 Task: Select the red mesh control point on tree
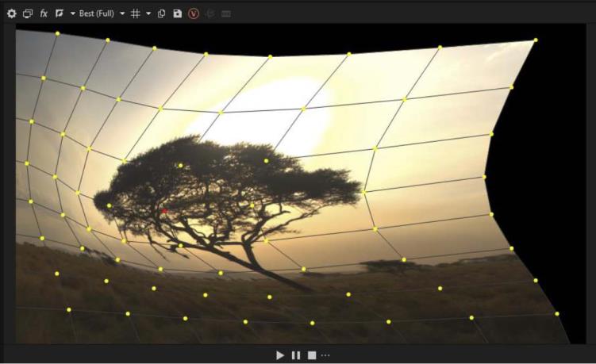pyautogui.click(x=164, y=211)
